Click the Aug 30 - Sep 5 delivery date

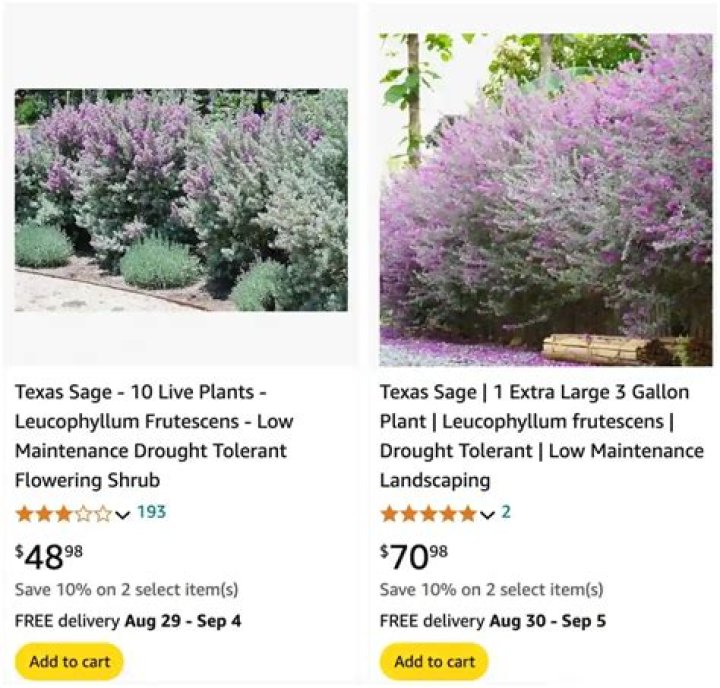point(548,621)
